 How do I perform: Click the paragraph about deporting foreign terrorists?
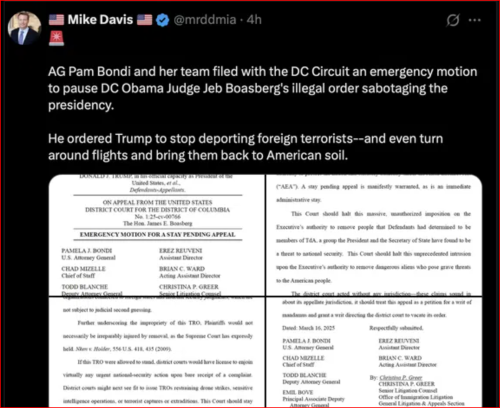coord(246,147)
